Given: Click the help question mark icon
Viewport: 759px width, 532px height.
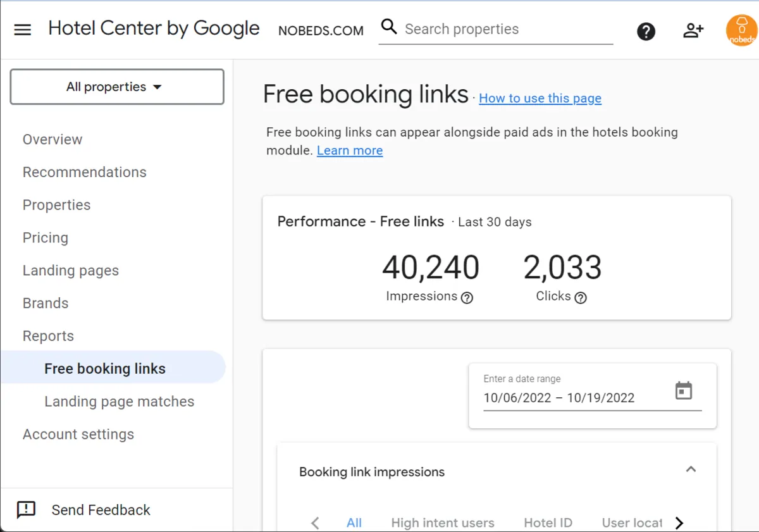Looking at the screenshot, I should coord(646,31).
